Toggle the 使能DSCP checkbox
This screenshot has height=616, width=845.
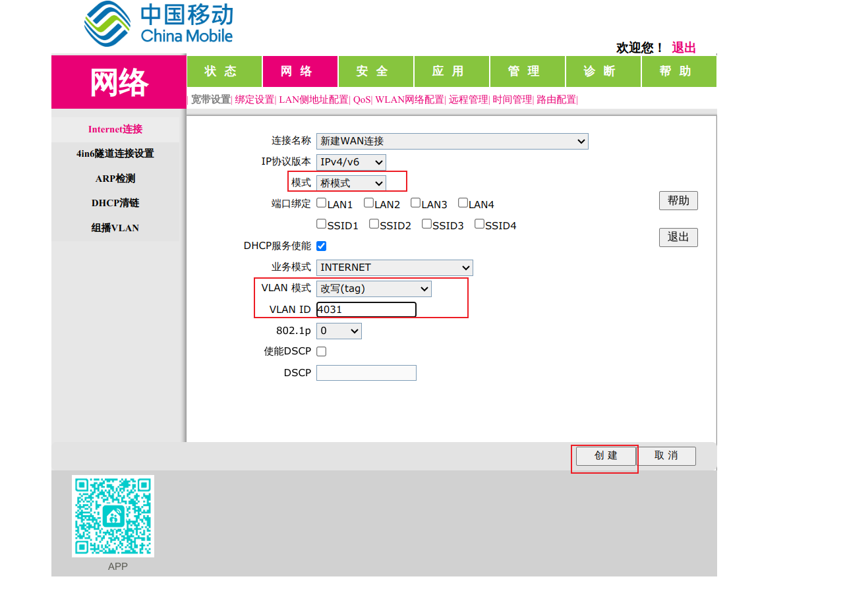(x=322, y=352)
